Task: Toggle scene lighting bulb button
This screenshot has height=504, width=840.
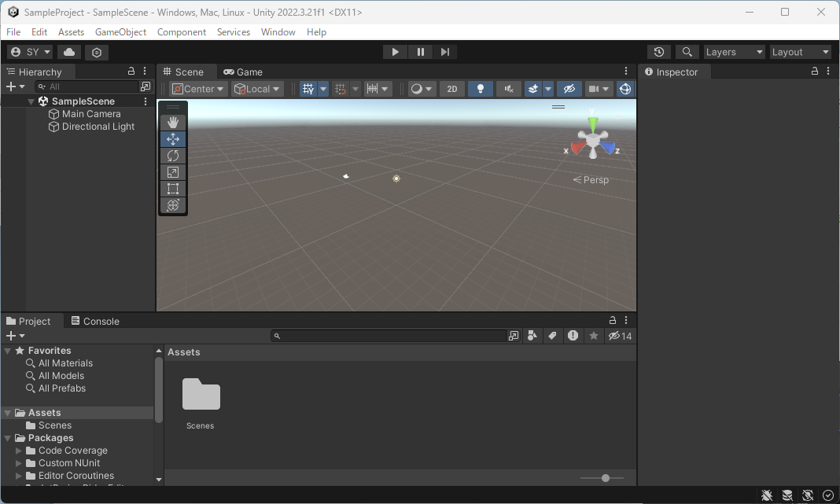Action: point(481,89)
